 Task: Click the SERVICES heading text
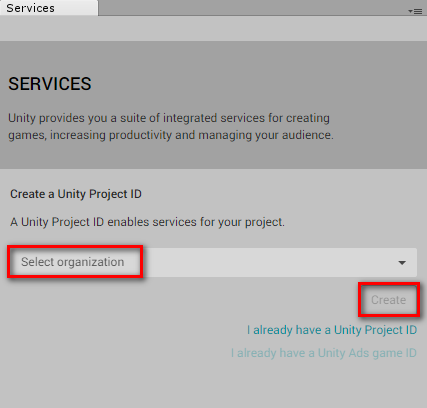(50, 84)
